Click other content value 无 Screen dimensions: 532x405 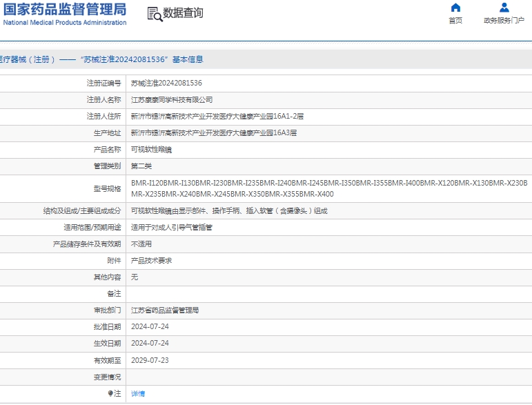(x=135, y=277)
